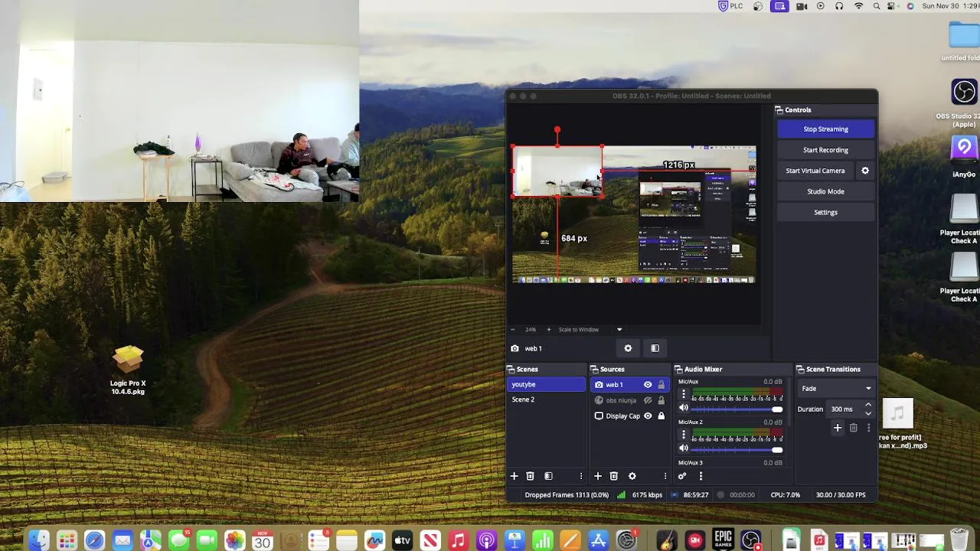
Task: Open headphones menu bar item
Action: coord(839,6)
